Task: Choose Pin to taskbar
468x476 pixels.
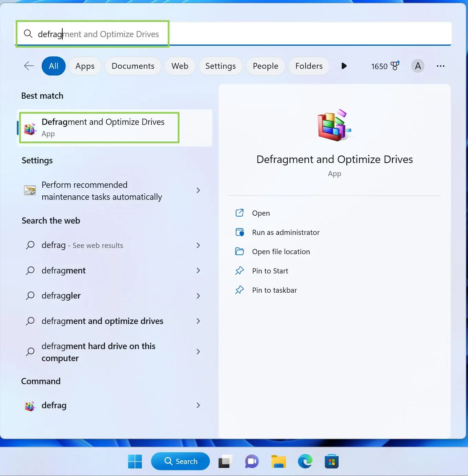Action: tap(274, 290)
